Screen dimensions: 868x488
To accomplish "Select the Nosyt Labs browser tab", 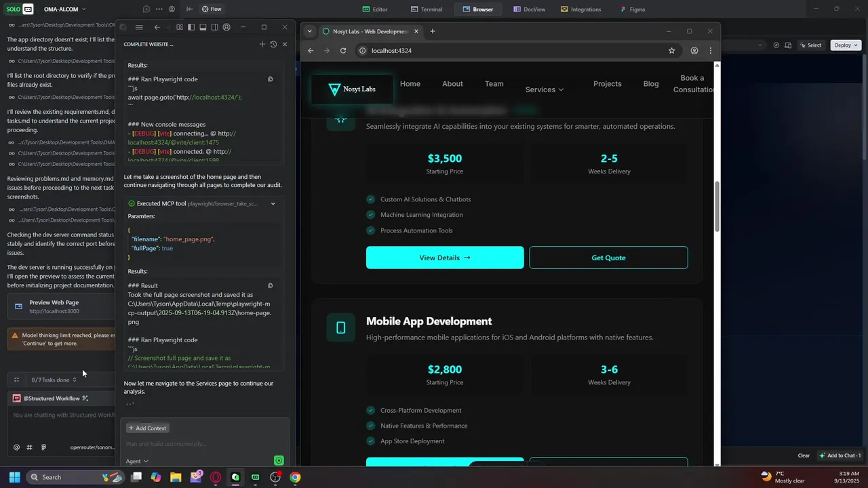I will [370, 31].
